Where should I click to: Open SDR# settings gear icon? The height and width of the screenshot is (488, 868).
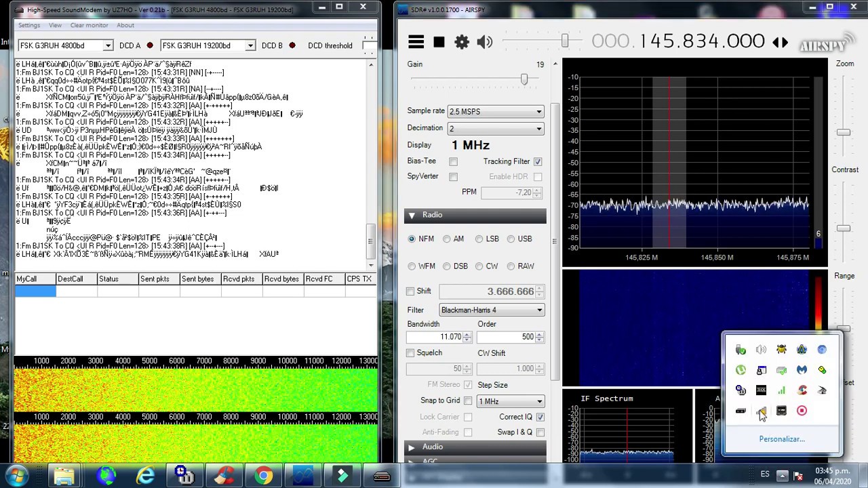click(462, 42)
